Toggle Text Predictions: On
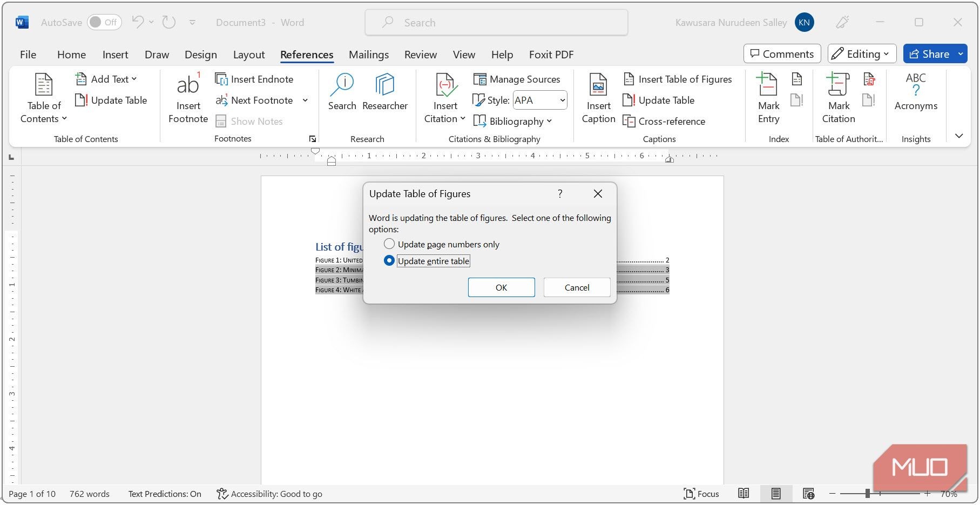This screenshot has width=980, height=505. coord(165,494)
